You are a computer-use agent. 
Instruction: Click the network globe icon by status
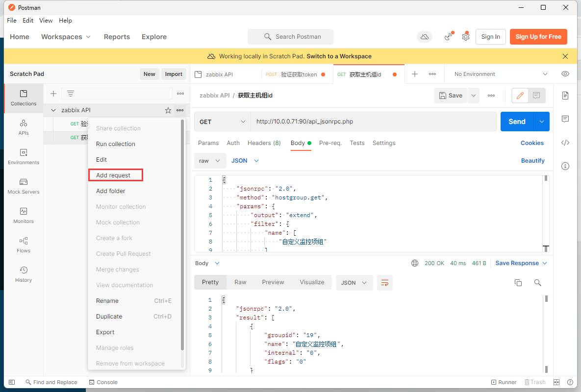415,263
